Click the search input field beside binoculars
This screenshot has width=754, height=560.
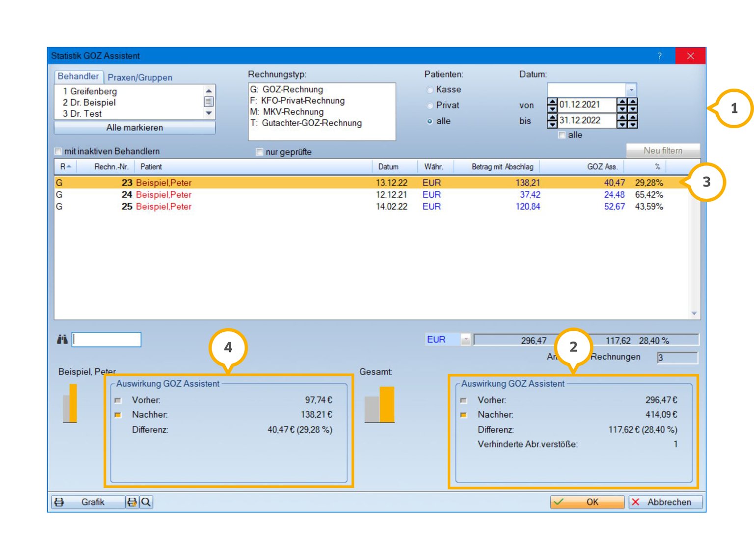point(107,340)
